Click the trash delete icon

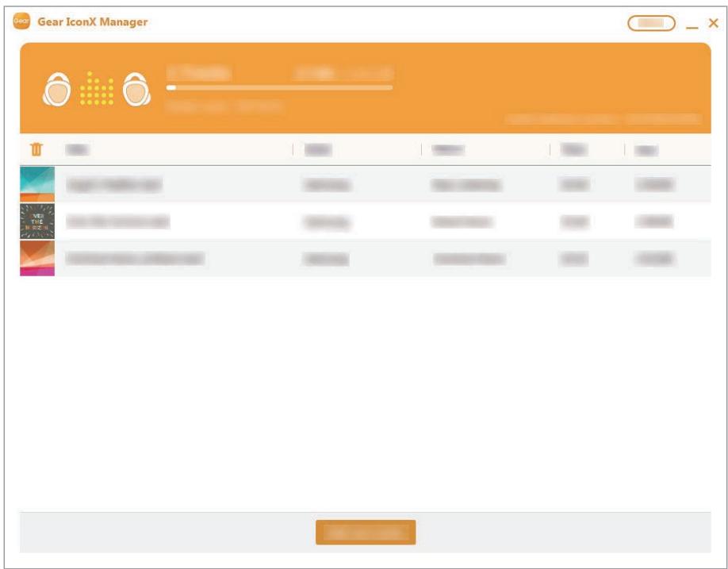click(x=36, y=149)
